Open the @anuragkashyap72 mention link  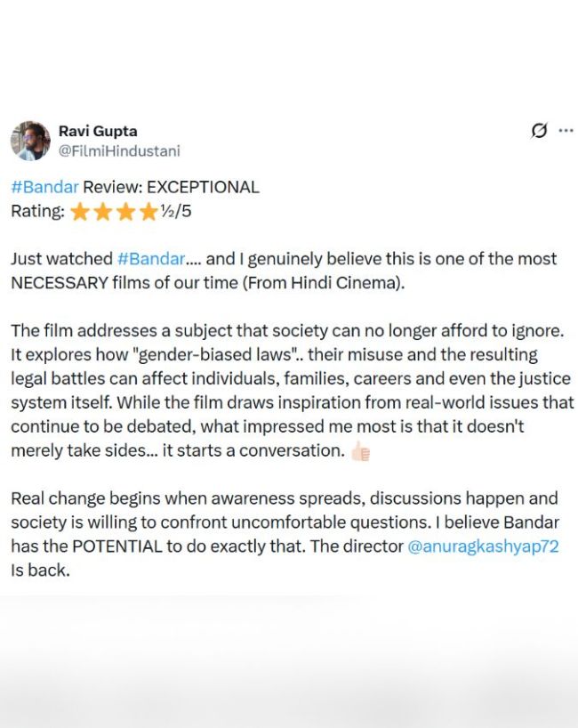click(483, 546)
